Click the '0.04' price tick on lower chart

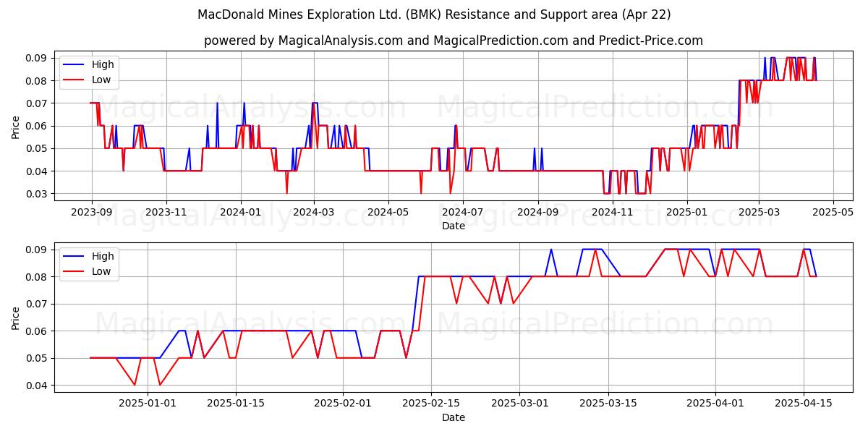(x=37, y=386)
